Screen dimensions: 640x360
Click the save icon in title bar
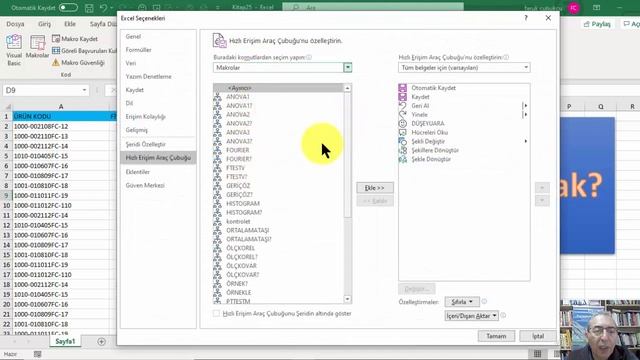click(x=89, y=8)
